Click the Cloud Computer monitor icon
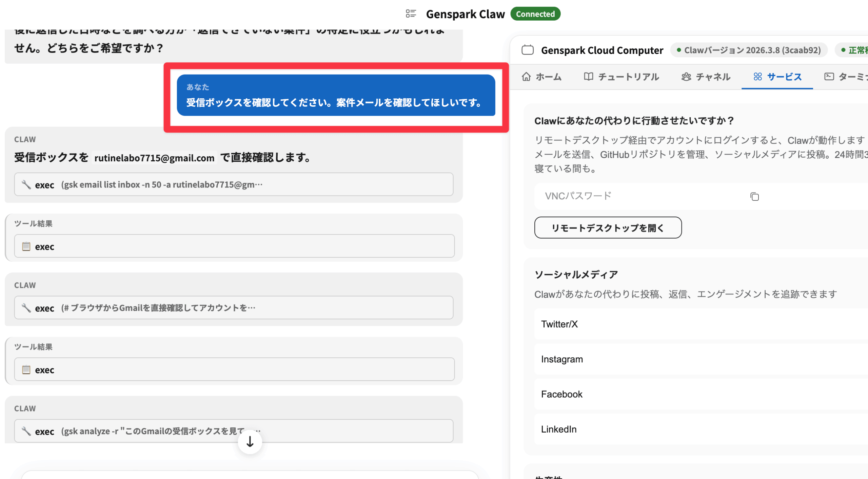 click(x=527, y=50)
